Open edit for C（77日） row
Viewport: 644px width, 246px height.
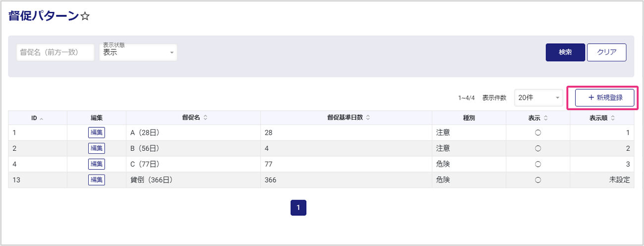point(97,164)
